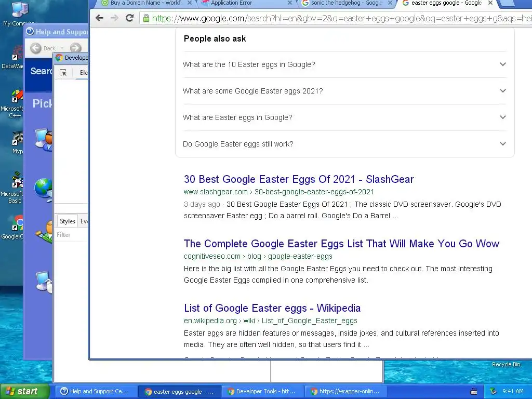Close the Application Error tab
The height and width of the screenshot is (399, 532).
point(289,3)
